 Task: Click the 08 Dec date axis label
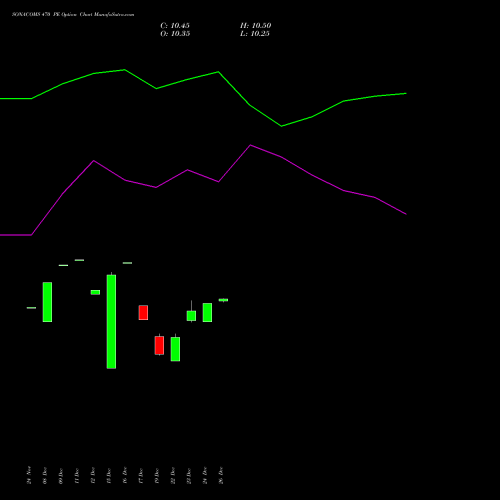coord(45,475)
